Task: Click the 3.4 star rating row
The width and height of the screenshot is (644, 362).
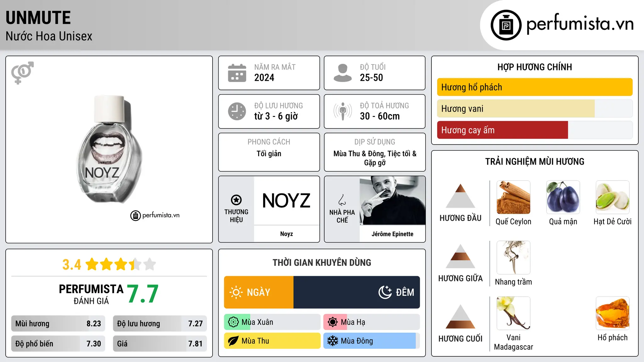Action: tap(109, 264)
